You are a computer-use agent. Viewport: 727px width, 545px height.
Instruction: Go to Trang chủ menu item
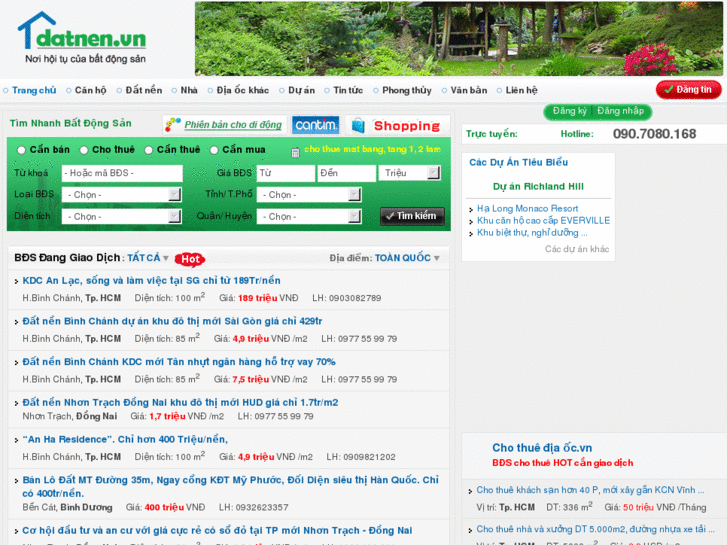(x=34, y=90)
